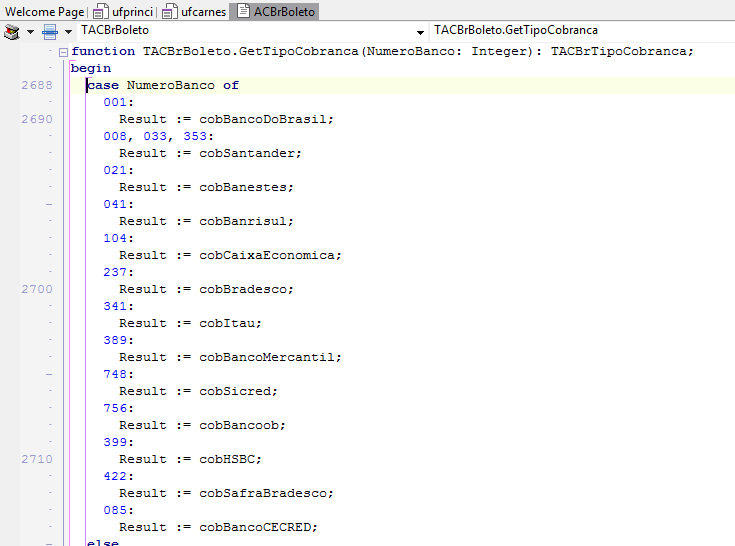Viewport: 735px width, 546px height.
Task: Click the '341:' case label
Action: tap(119, 306)
